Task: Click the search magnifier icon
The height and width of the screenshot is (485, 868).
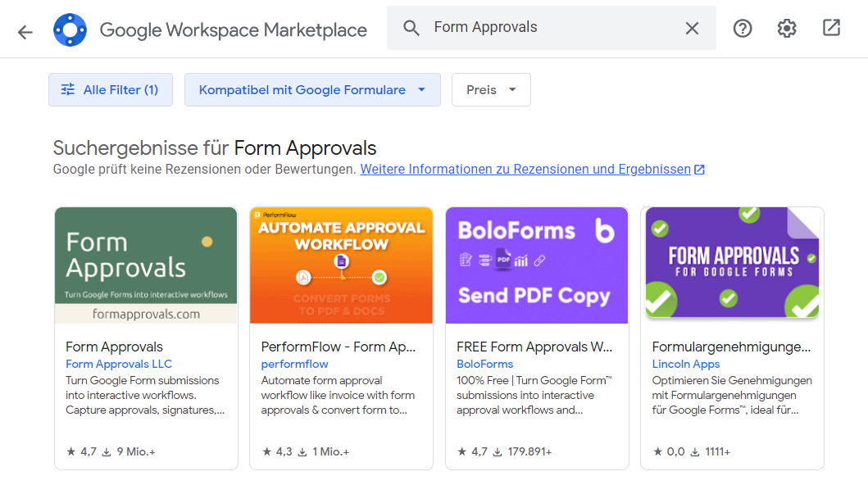Action: (411, 29)
